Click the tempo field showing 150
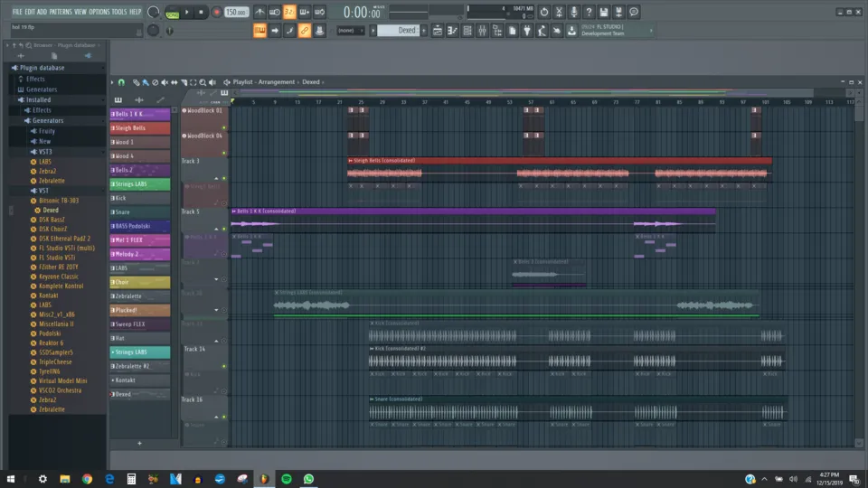The width and height of the screenshot is (868, 488). click(236, 12)
